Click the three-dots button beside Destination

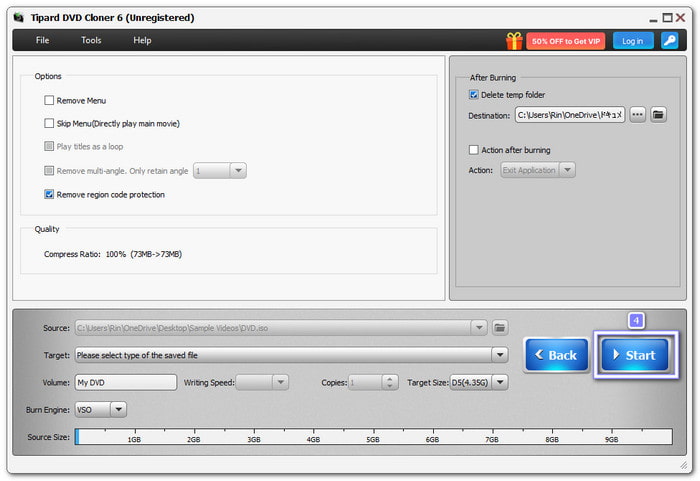coord(637,115)
